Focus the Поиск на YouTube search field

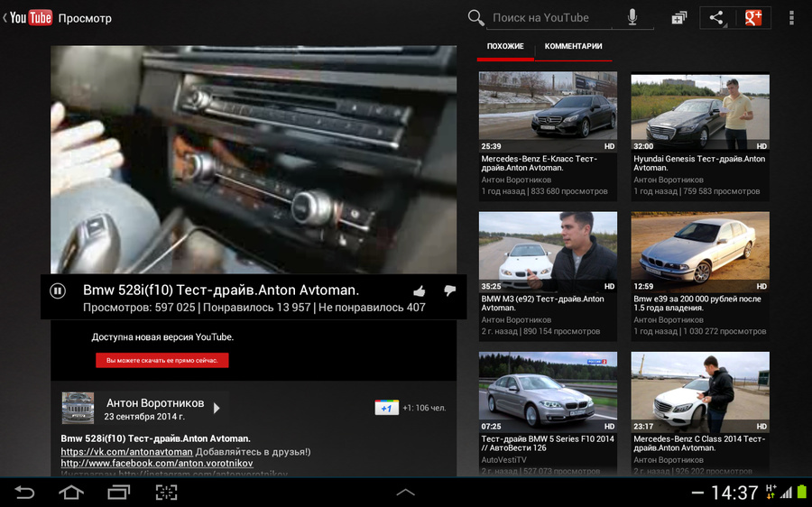tap(550, 18)
